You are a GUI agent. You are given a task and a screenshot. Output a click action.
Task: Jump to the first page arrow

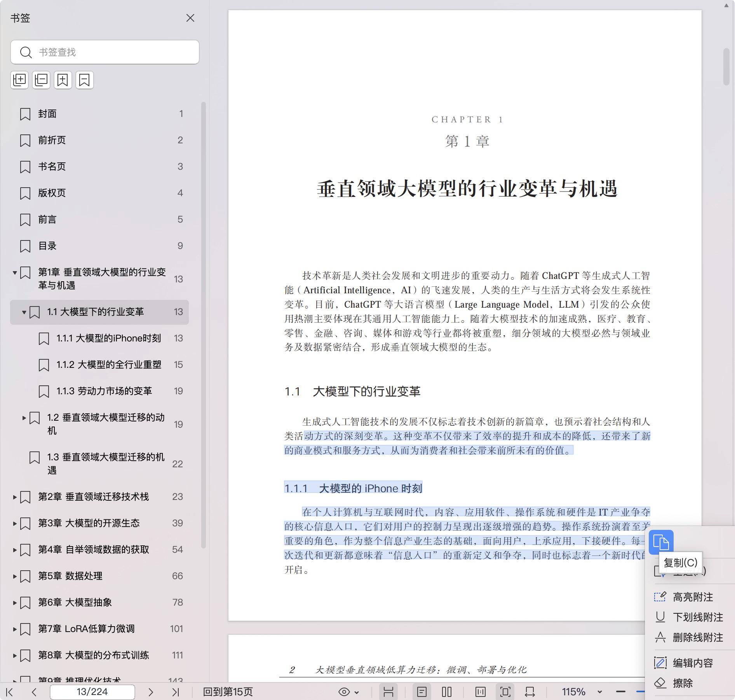tap(10, 692)
